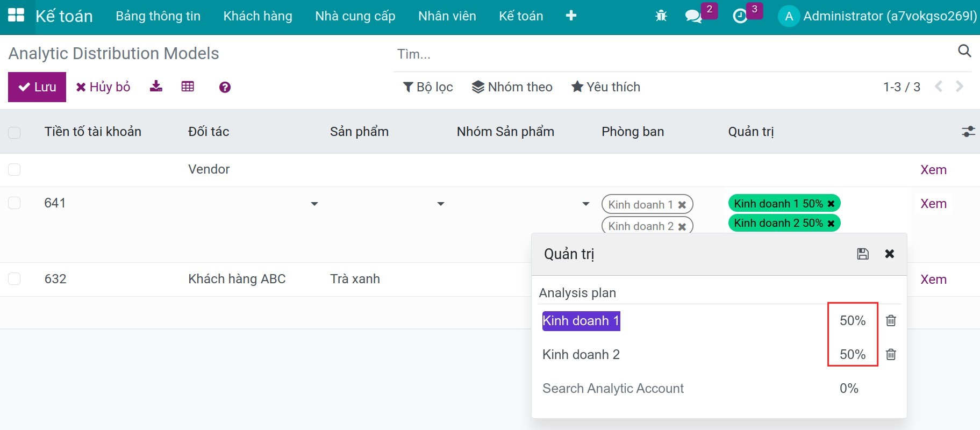Close the Quản trị popup
Image resolution: width=980 pixels, height=430 pixels.
point(890,254)
